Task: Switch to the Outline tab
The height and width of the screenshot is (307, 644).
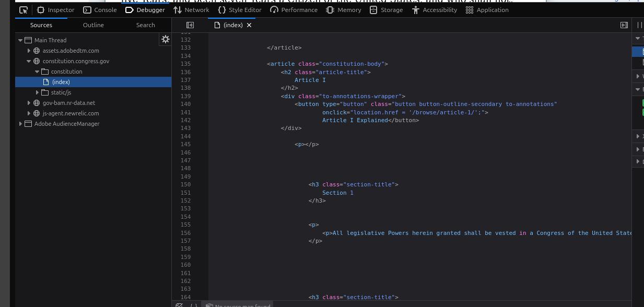Action: tap(93, 25)
